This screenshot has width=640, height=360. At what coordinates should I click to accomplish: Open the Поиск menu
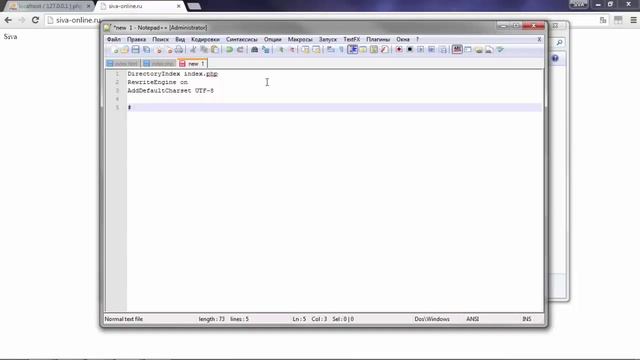point(160,39)
